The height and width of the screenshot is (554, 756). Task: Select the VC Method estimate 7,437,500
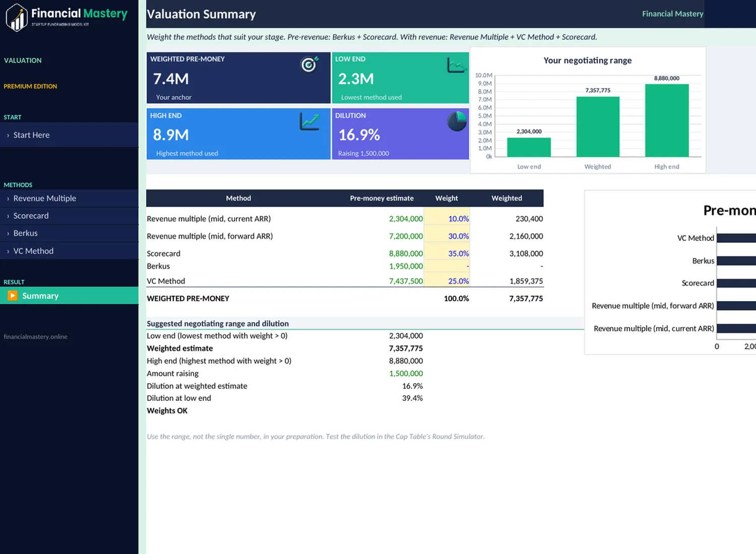(406, 281)
